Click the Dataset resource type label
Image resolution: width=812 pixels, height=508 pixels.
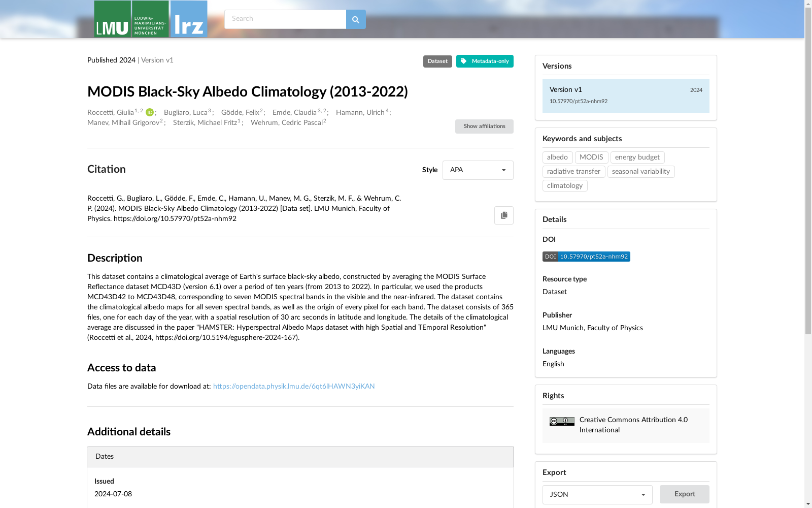point(437,61)
